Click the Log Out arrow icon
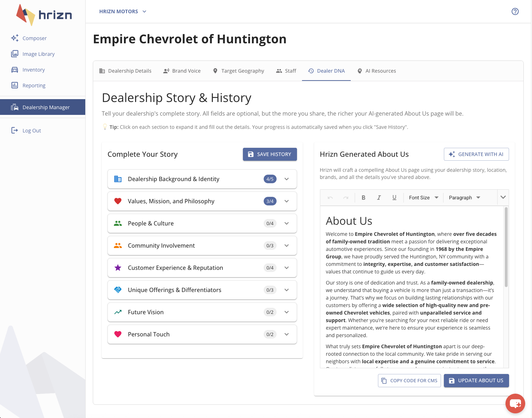The width and height of the screenshot is (532, 418). point(15,130)
